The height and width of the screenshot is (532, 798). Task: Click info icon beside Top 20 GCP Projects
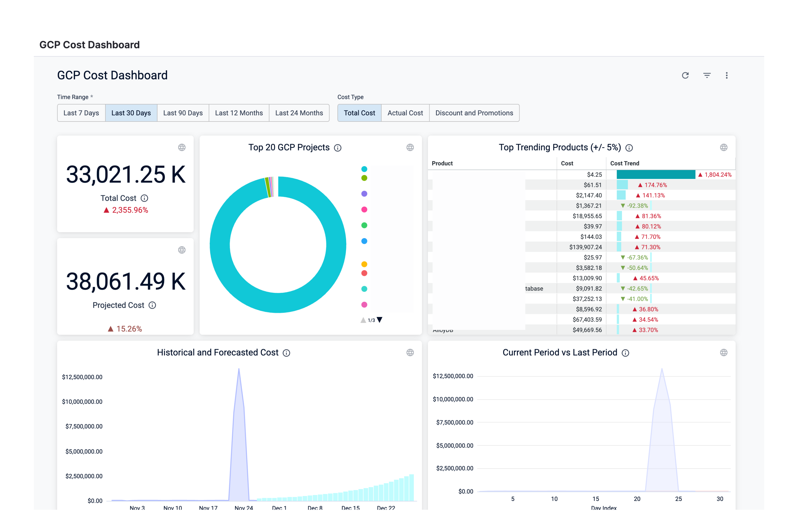pos(338,148)
